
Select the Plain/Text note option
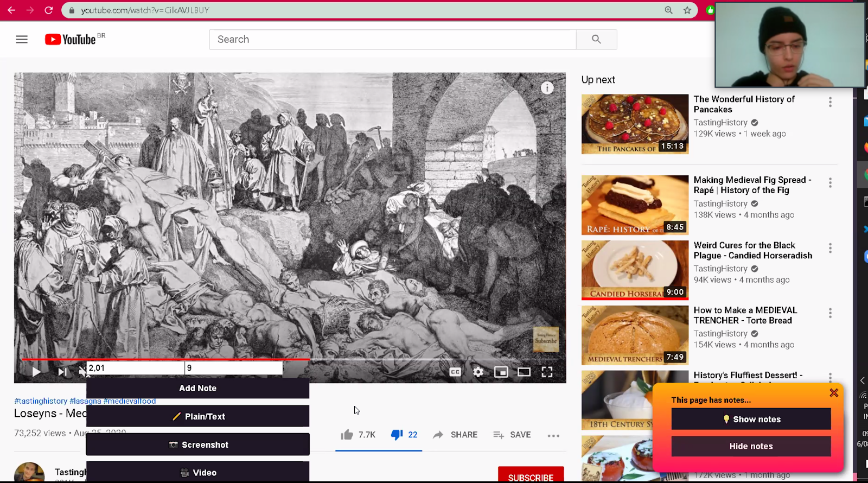tap(197, 416)
